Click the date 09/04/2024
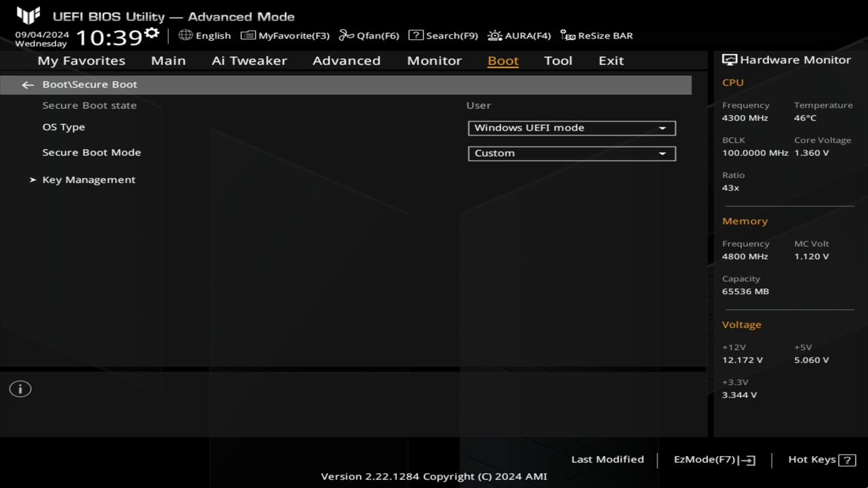 [x=42, y=35]
